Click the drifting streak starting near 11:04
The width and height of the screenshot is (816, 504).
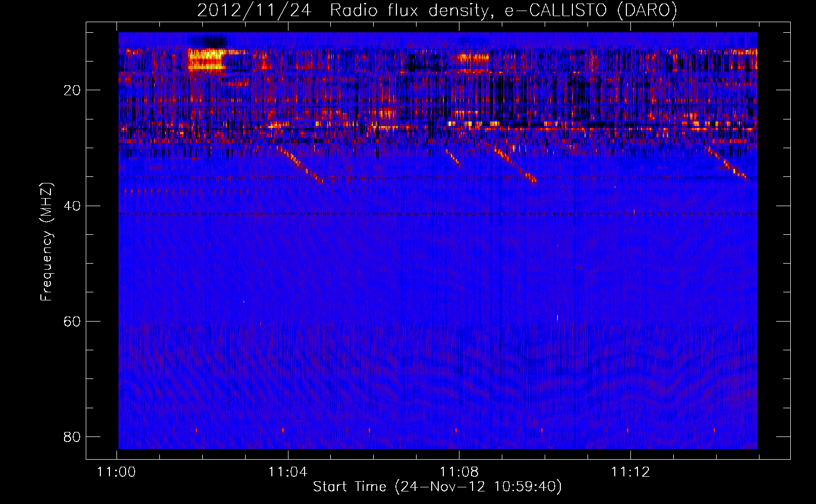click(x=301, y=164)
